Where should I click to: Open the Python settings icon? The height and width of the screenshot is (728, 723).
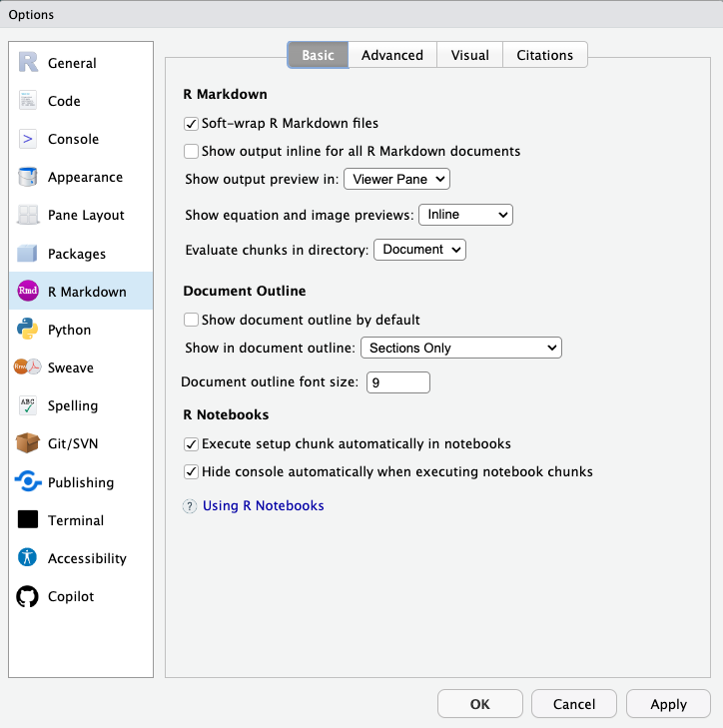point(28,330)
